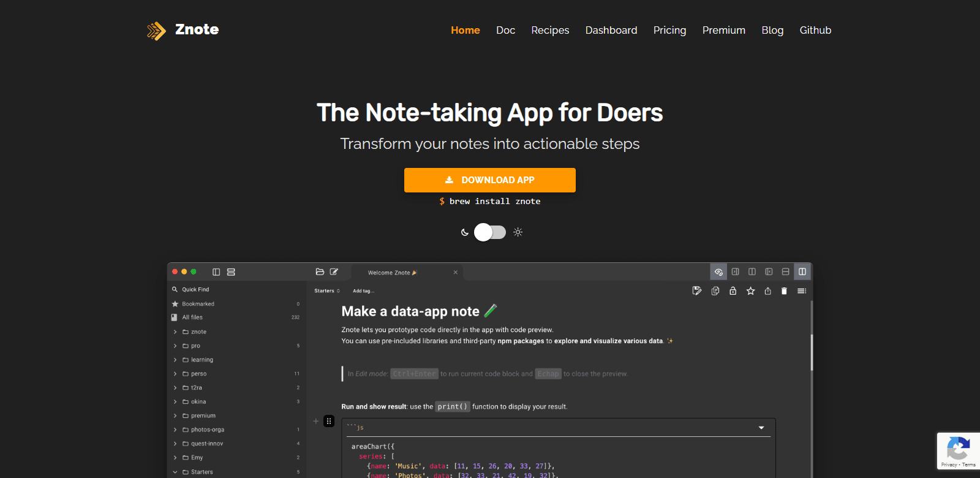Screen dimensions: 980x478
Task: Expand the okina folder chevron
Action: coord(175,402)
